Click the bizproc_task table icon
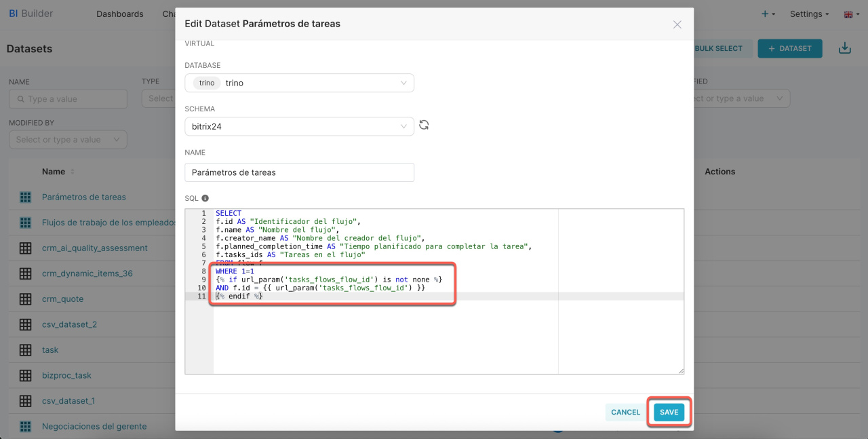 pyautogui.click(x=26, y=375)
